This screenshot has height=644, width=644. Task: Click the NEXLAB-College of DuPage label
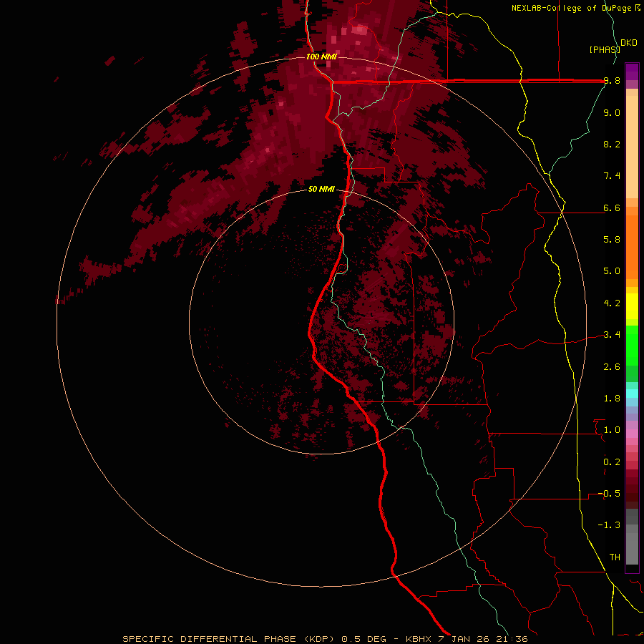coord(573,8)
